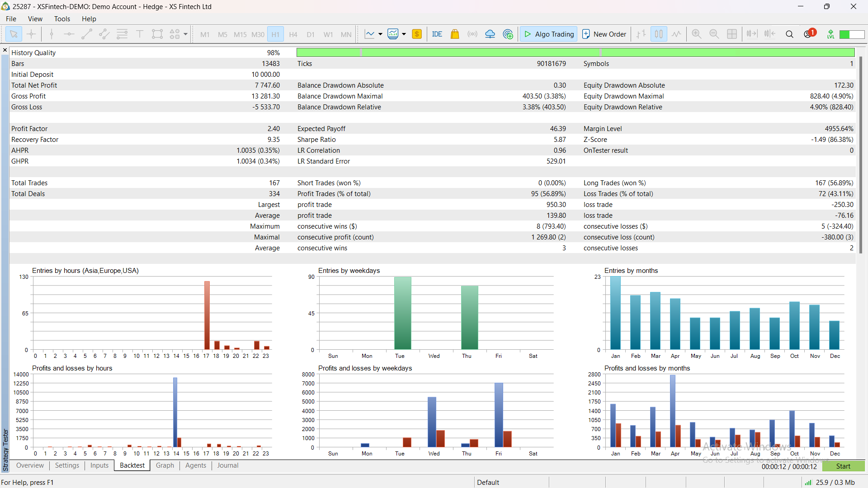Viewport: 868px width, 488px height.
Task: Tile chart windows with grid icon
Action: pyautogui.click(x=732, y=34)
